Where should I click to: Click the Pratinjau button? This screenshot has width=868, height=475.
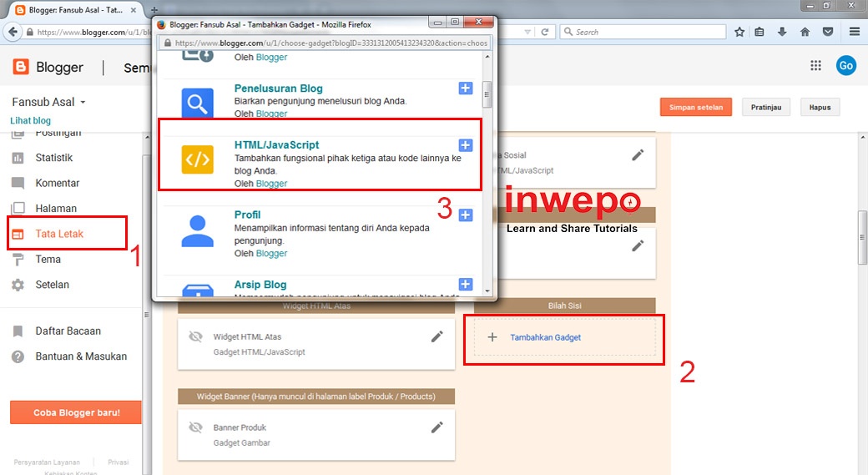click(766, 108)
